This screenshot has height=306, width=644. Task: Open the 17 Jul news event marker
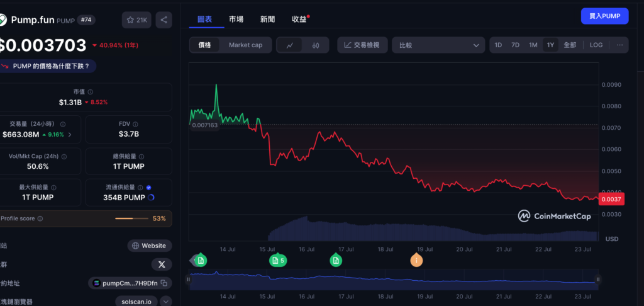(x=336, y=260)
